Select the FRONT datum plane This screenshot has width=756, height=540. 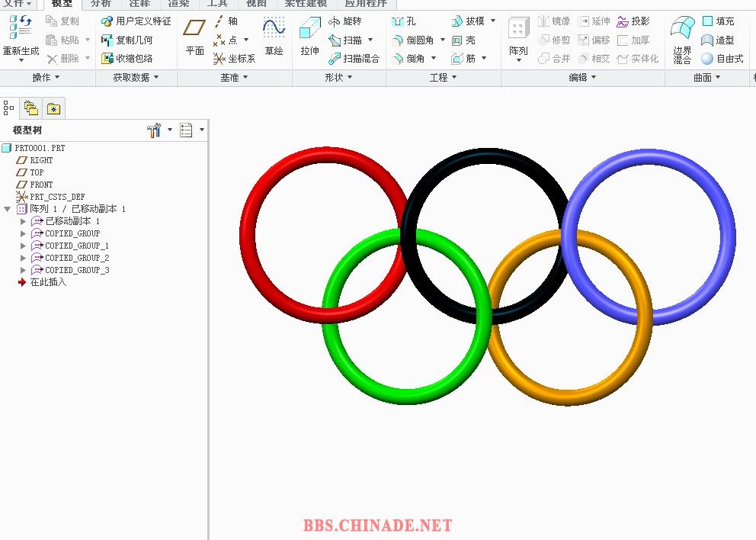(35, 185)
